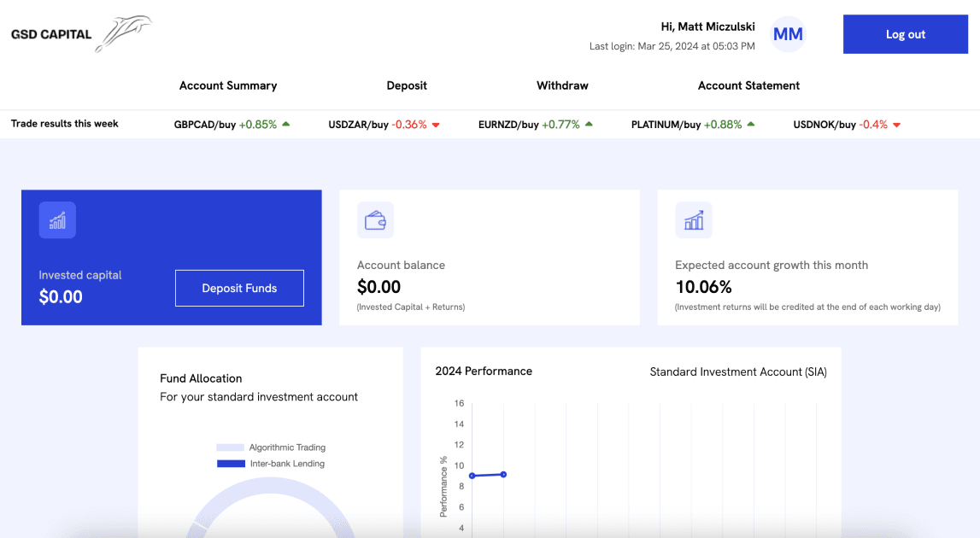This screenshot has width=980, height=538.
Task: Toggle Inter-bank Lending legend item
Action: (x=271, y=464)
